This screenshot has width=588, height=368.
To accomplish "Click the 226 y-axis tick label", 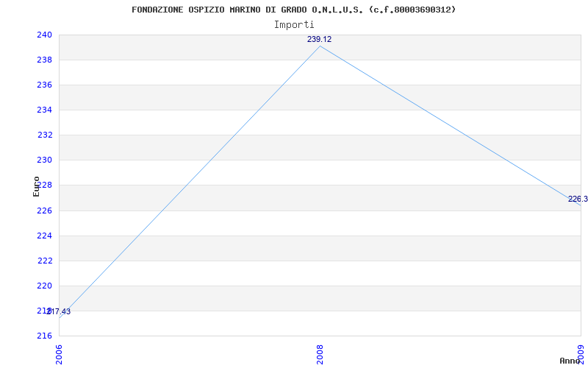I will click(x=44, y=210).
